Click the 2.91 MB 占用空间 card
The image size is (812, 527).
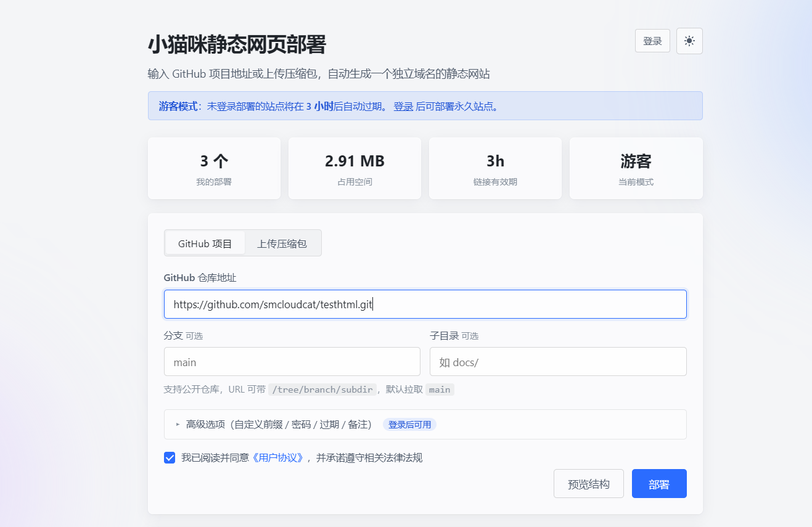[x=355, y=168]
